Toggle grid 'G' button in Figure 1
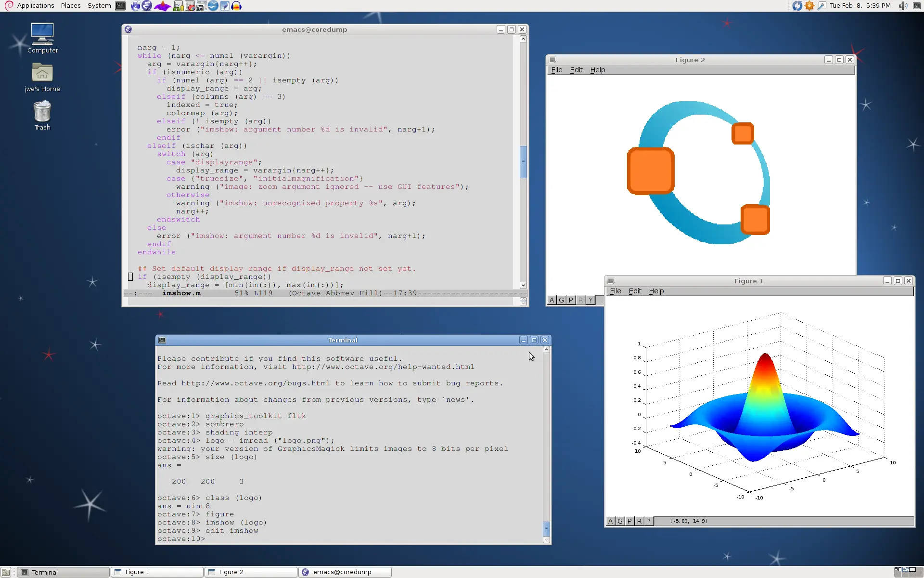924x578 pixels. click(620, 521)
